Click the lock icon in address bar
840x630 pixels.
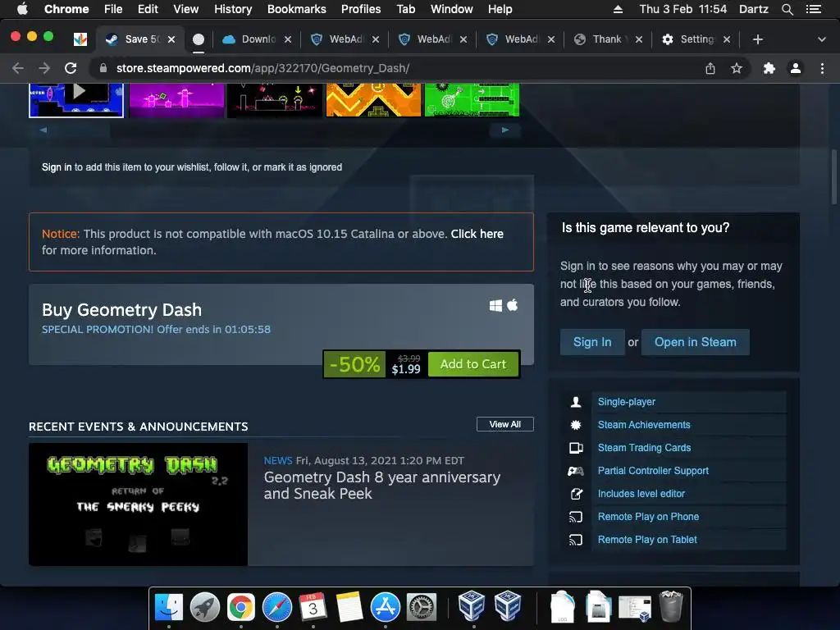coord(103,68)
